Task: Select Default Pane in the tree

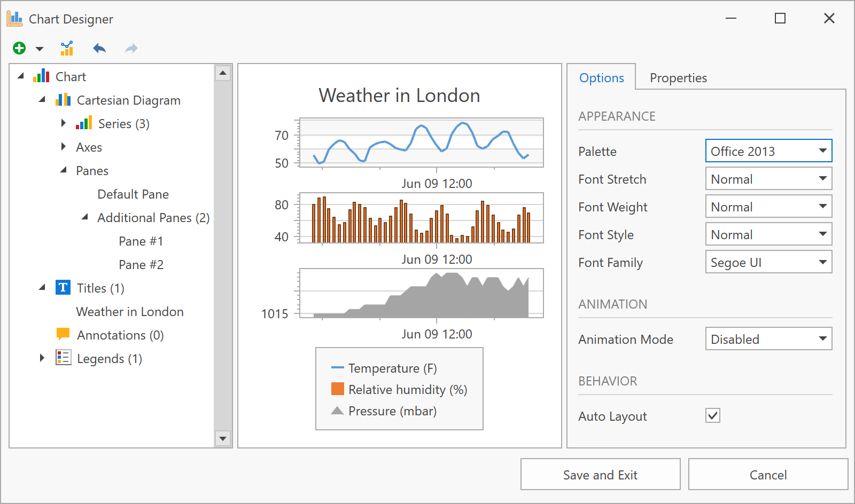Action: (133, 194)
